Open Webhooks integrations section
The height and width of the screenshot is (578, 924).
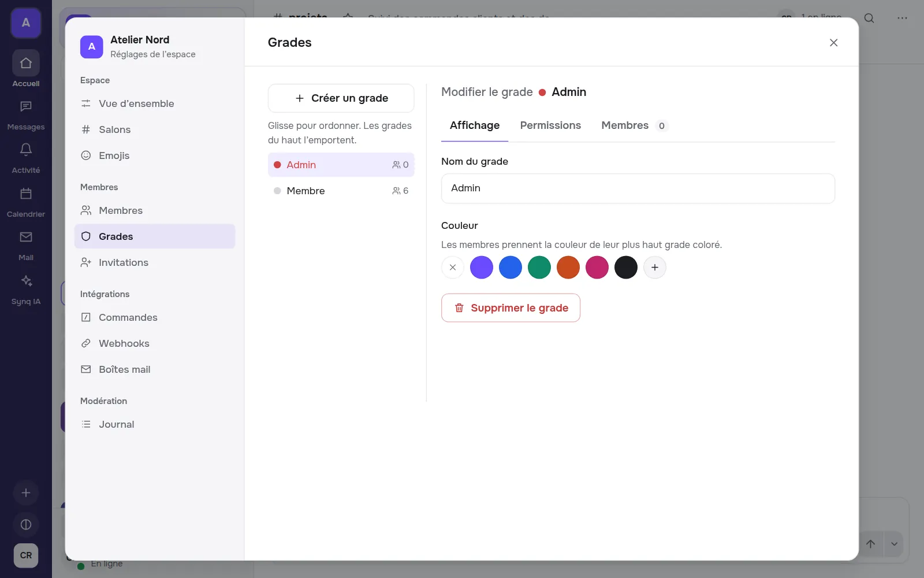(x=155, y=343)
